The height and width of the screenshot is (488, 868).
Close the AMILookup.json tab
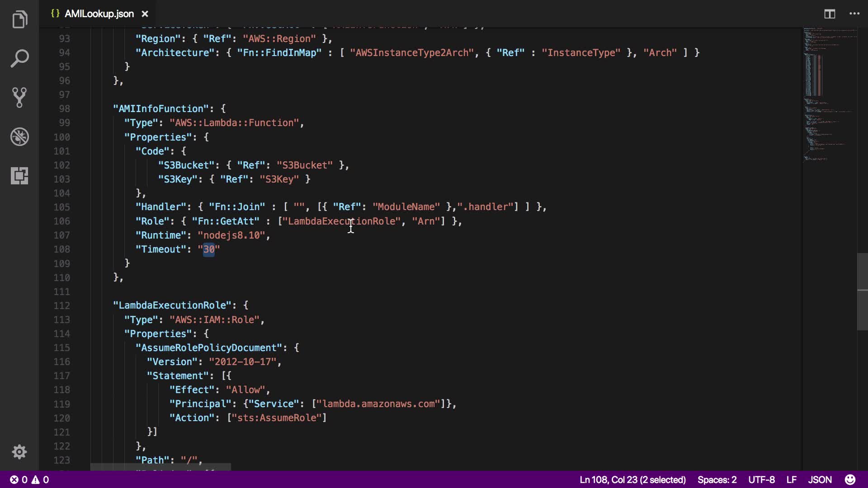pos(145,14)
